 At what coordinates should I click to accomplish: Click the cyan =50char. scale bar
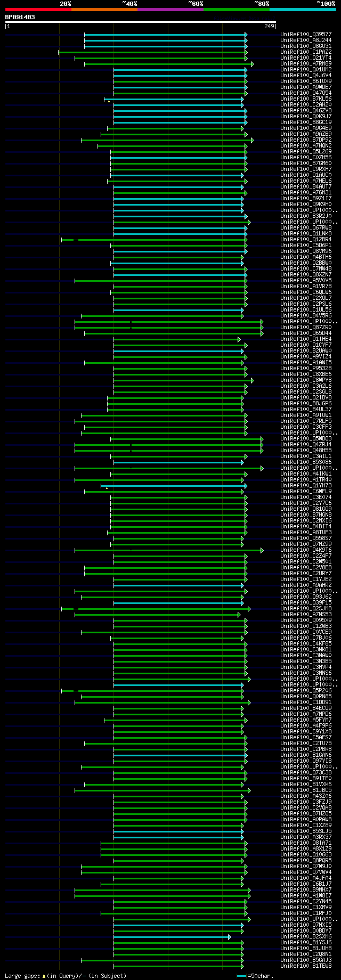(241, 976)
